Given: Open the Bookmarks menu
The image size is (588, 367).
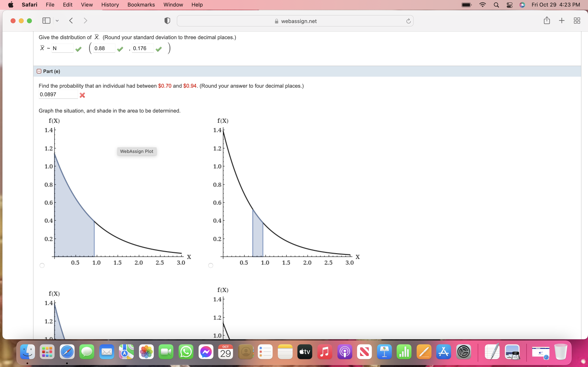Looking at the screenshot, I should pyautogui.click(x=141, y=5).
